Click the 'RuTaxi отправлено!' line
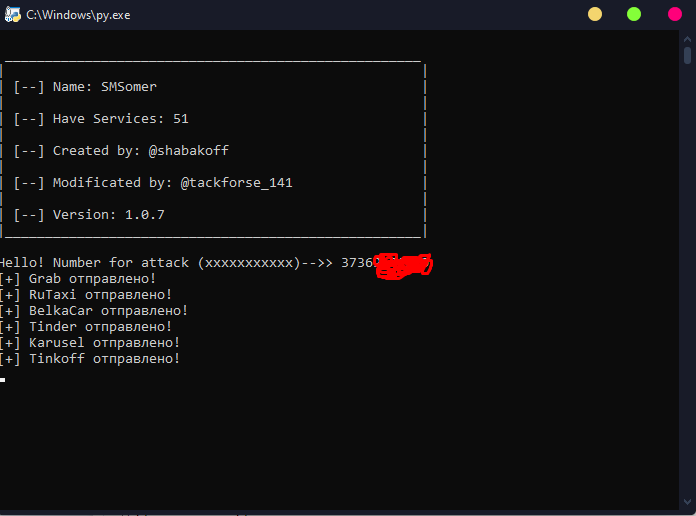The width and height of the screenshot is (696, 516). 85,295
